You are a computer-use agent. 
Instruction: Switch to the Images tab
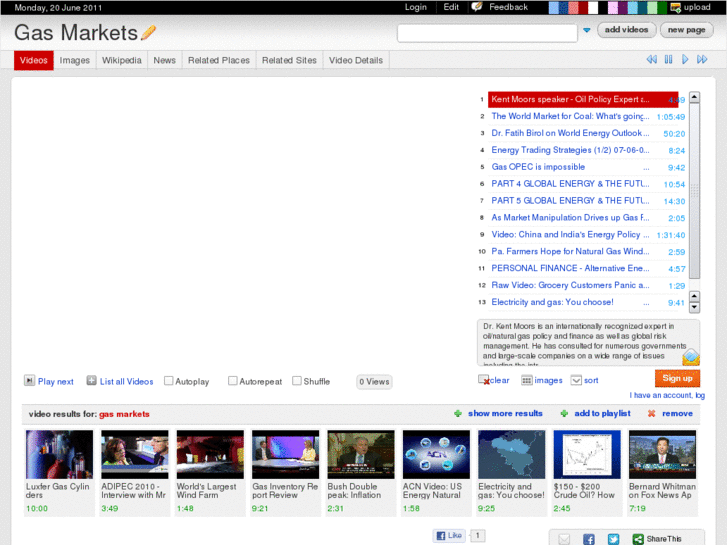[75, 60]
